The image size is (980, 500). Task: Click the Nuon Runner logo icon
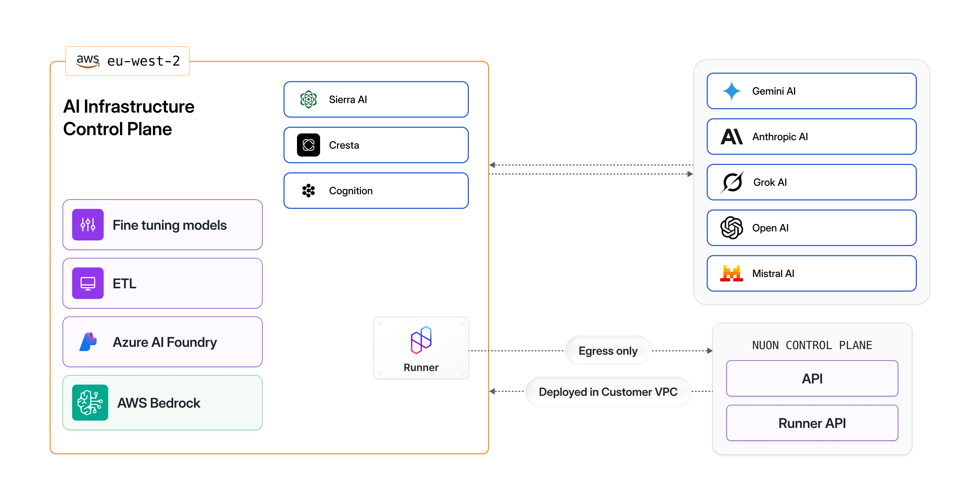421,340
